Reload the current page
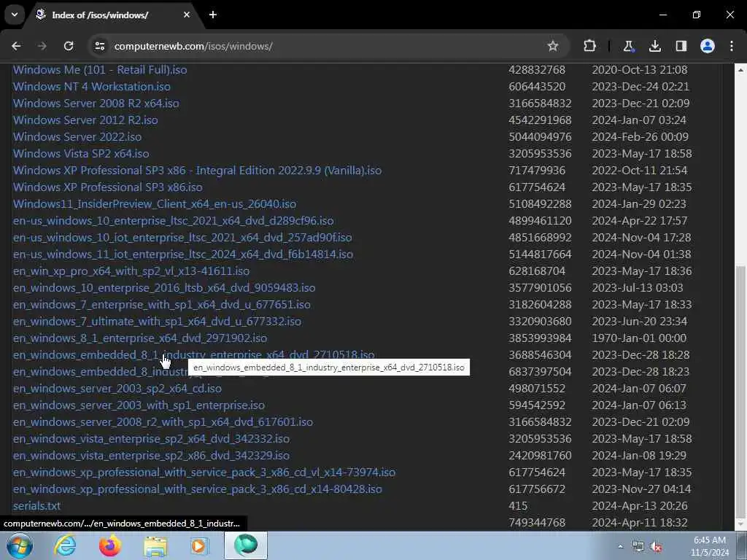 tap(69, 46)
